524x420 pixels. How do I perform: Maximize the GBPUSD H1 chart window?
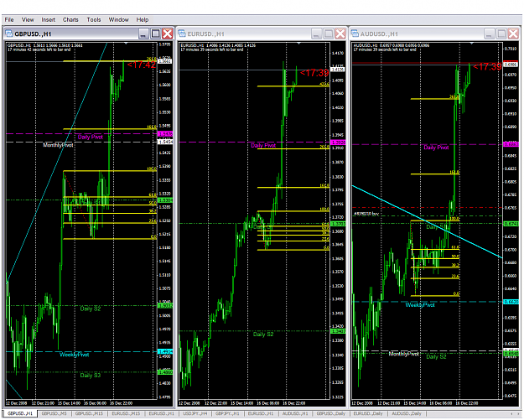pyautogui.click(x=155, y=34)
